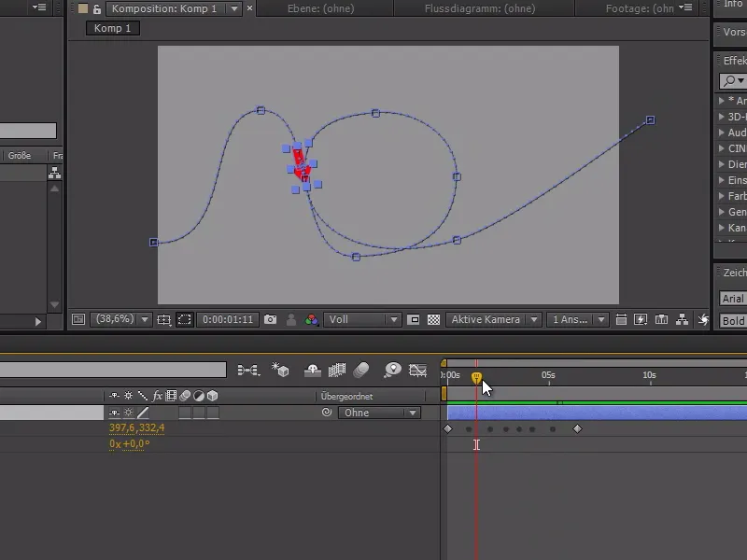Toggle the transparency grid checkerboard
The image size is (747, 560).
coord(433,319)
